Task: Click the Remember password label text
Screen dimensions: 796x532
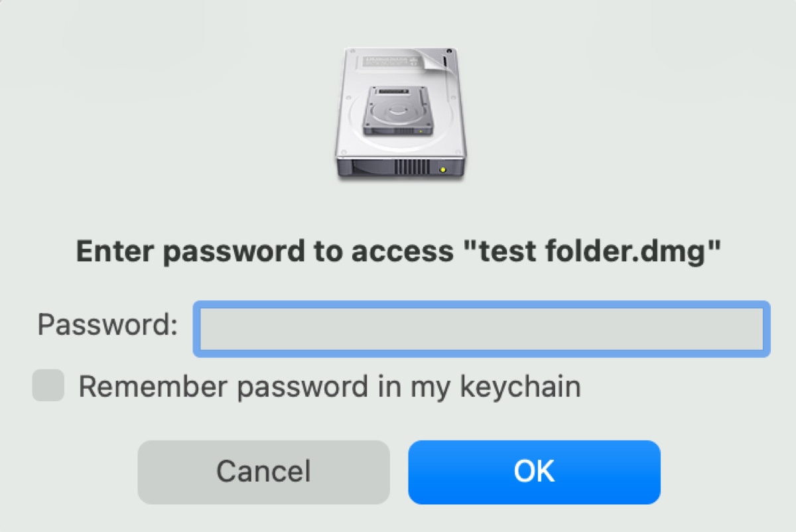Action: point(330,385)
